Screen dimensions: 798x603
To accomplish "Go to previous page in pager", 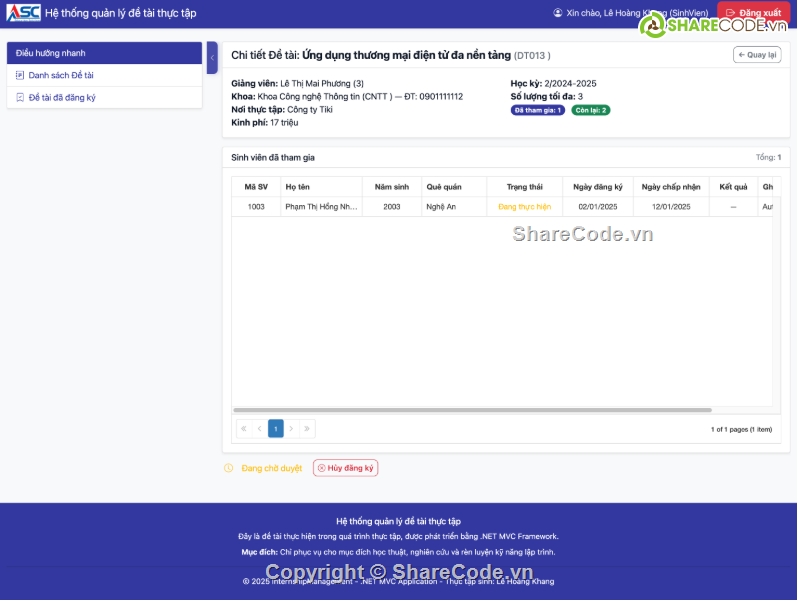I will click(260, 429).
